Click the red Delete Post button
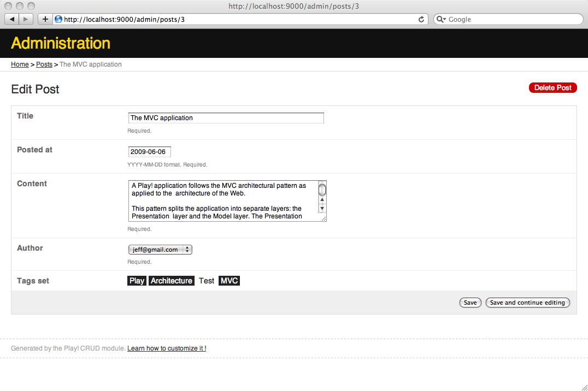The image size is (588, 391). tap(552, 88)
